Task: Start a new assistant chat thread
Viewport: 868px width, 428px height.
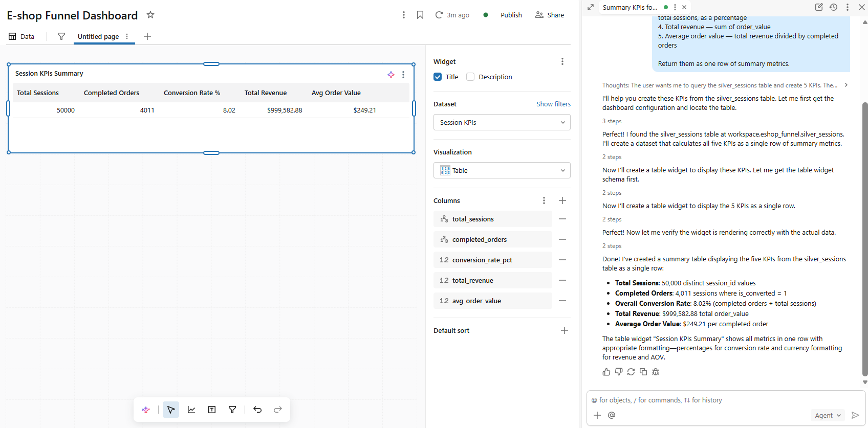Action: coord(819,7)
